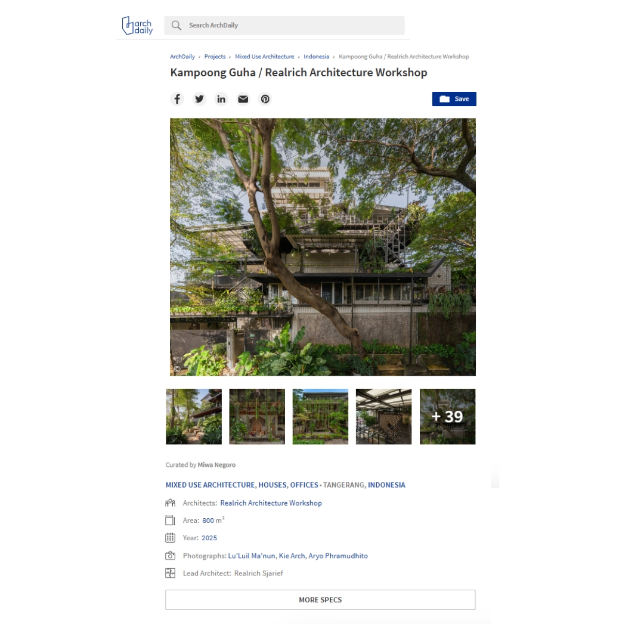The image size is (644, 644).
Task: Share on LinkedIn icon
Action: (221, 99)
